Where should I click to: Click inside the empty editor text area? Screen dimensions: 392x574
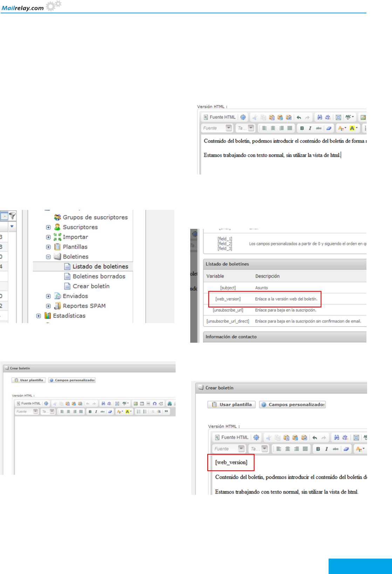click(95, 445)
